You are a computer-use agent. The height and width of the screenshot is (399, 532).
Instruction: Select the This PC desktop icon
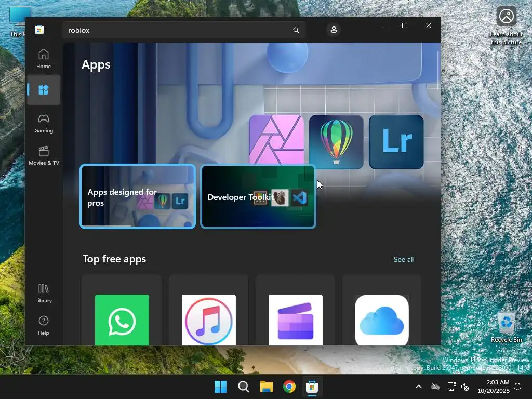pos(17,22)
